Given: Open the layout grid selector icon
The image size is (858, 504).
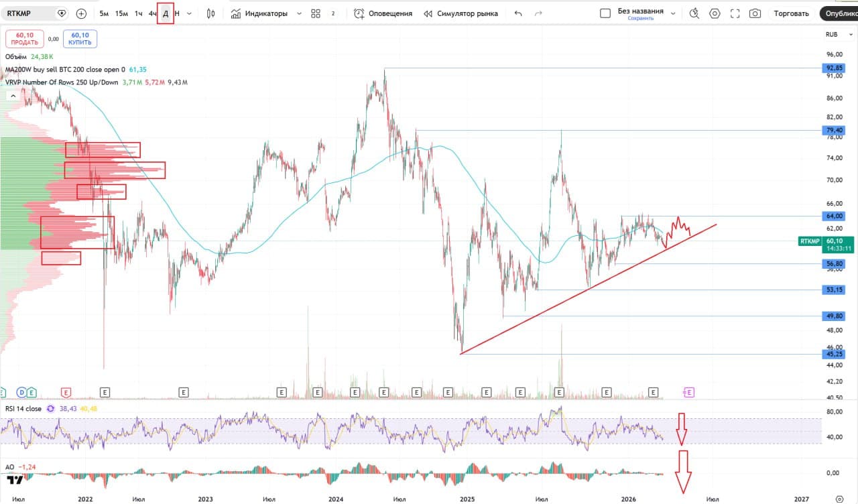Looking at the screenshot, I should pos(316,13).
